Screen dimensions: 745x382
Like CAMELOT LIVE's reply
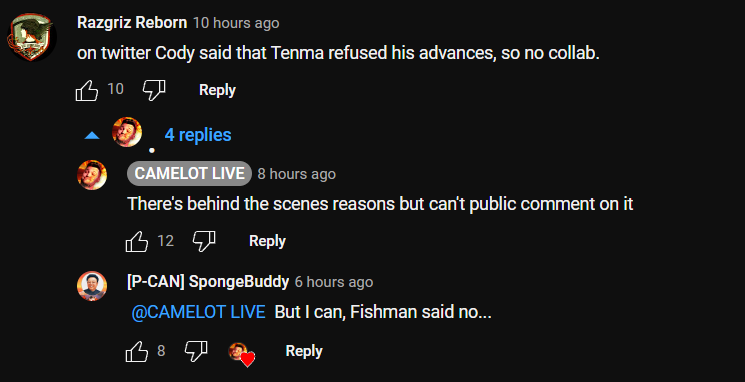[137, 241]
